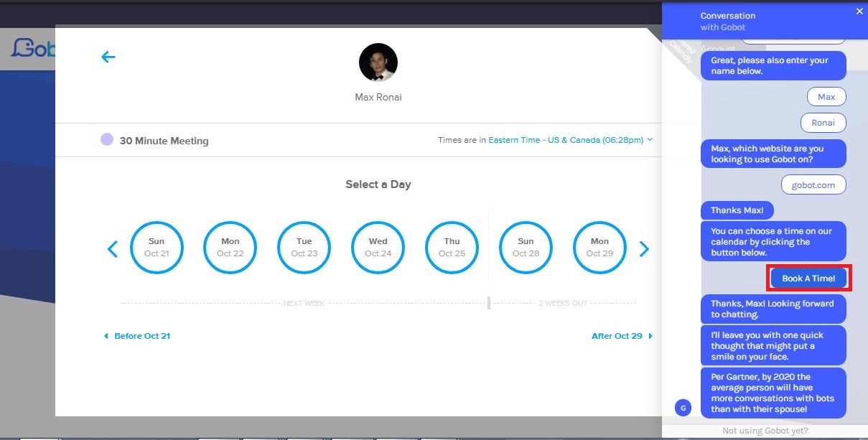The width and height of the screenshot is (868, 440).
Task: Select Sun Oct 28 day circle
Action: [526, 248]
